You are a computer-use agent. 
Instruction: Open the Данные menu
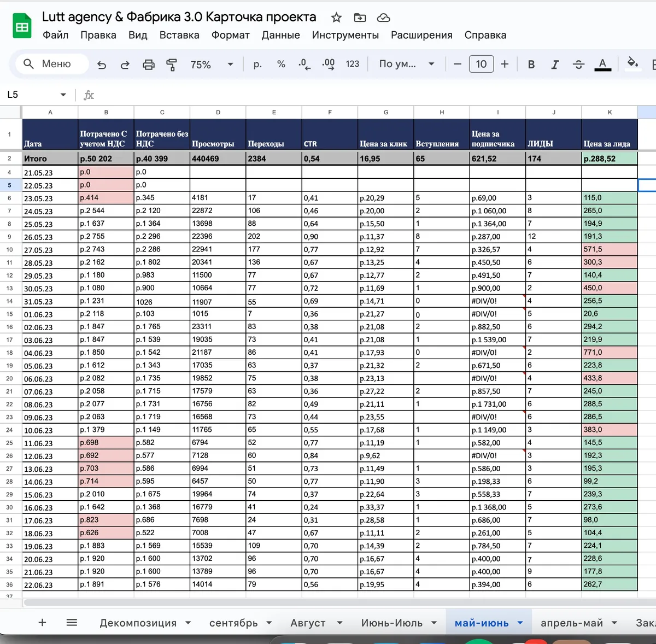(280, 35)
